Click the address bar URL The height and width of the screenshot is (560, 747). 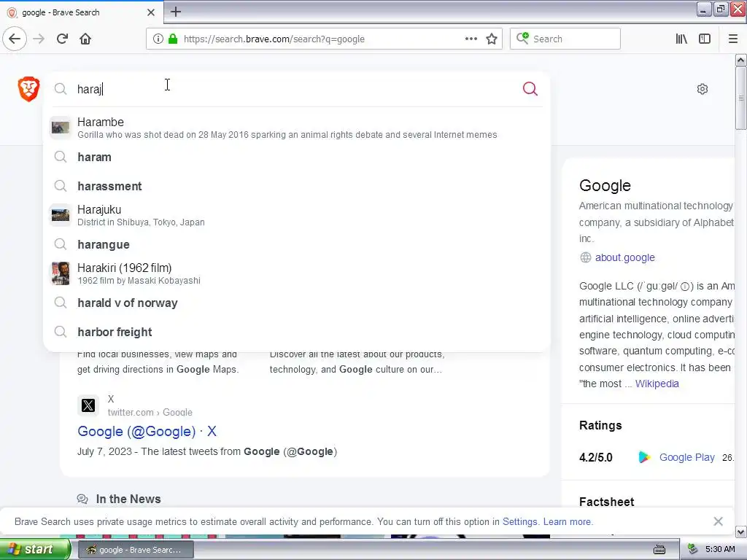pos(274,39)
